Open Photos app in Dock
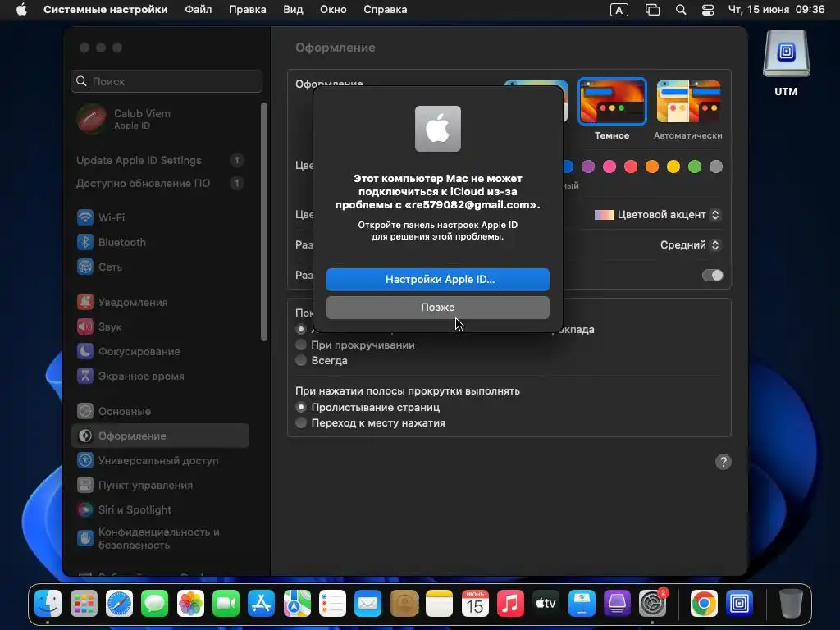This screenshot has width=840, height=630. tap(190, 604)
